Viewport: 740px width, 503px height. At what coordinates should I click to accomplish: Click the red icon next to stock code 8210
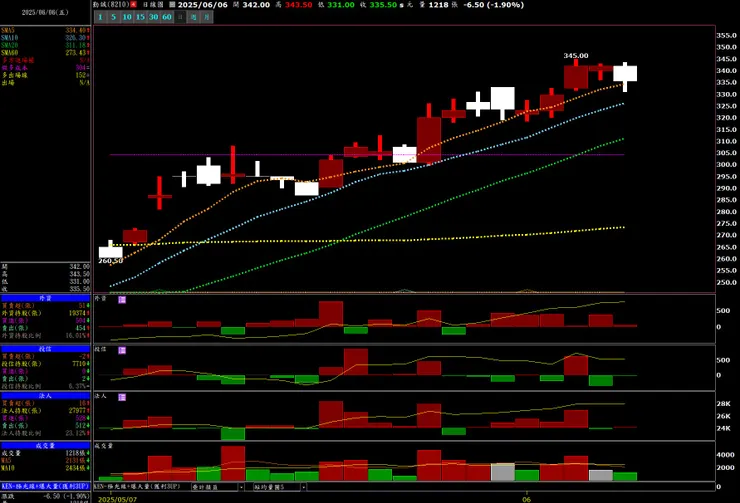134,4
